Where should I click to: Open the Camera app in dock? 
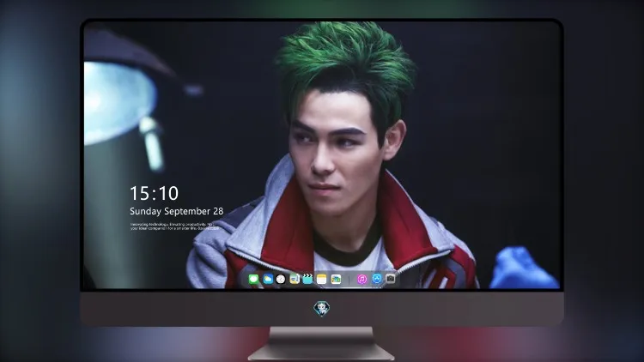391,279
